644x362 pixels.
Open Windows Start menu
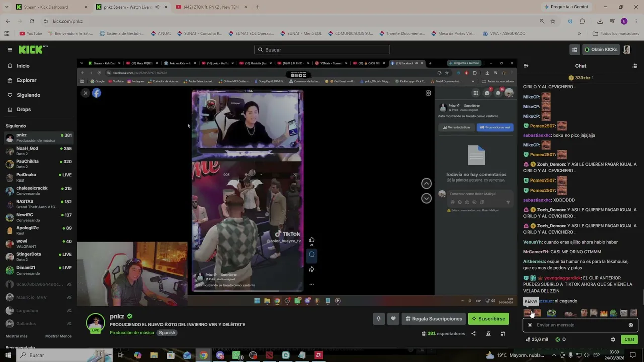click(8, 355)
